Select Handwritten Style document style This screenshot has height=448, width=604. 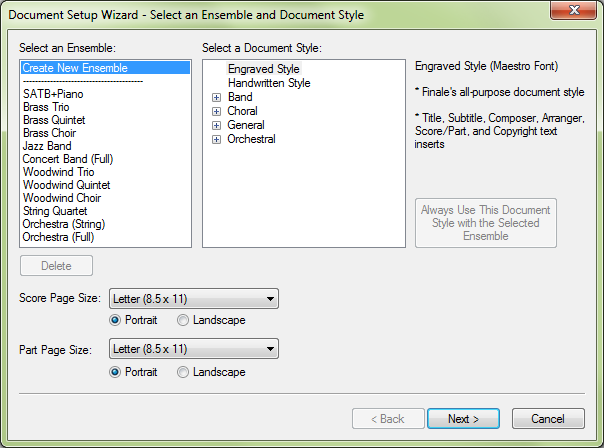pos(269,83)
